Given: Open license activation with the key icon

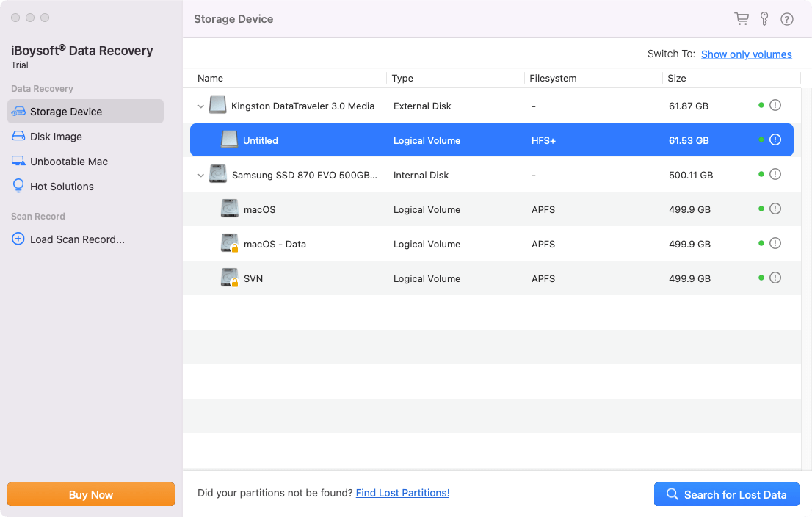Looking at the screenshot, I should click(764, 18).
